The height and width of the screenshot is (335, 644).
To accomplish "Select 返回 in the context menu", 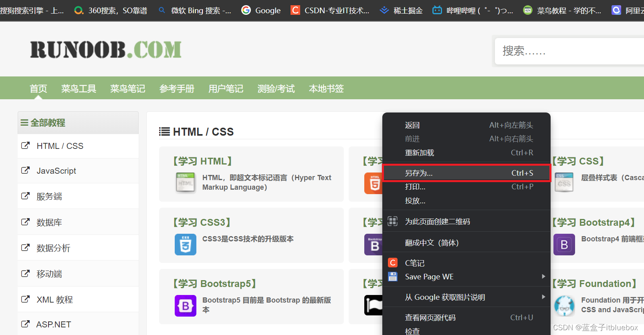I will point(466,125).
